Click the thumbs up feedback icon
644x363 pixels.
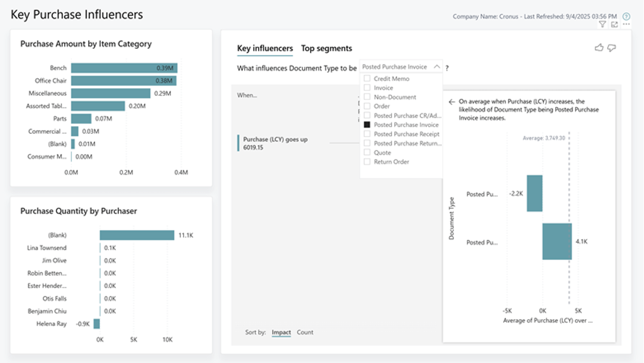[599, 48]
